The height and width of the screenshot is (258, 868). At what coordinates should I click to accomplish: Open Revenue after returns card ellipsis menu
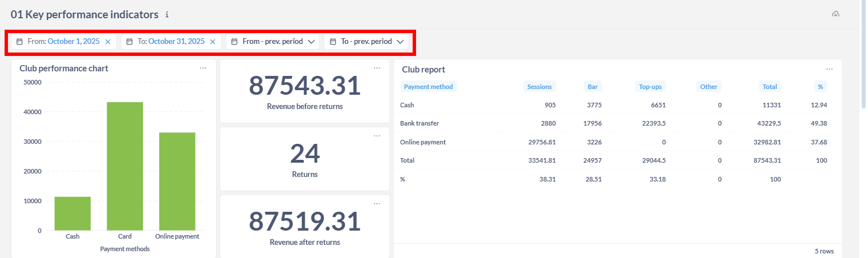tap(377, 204)
